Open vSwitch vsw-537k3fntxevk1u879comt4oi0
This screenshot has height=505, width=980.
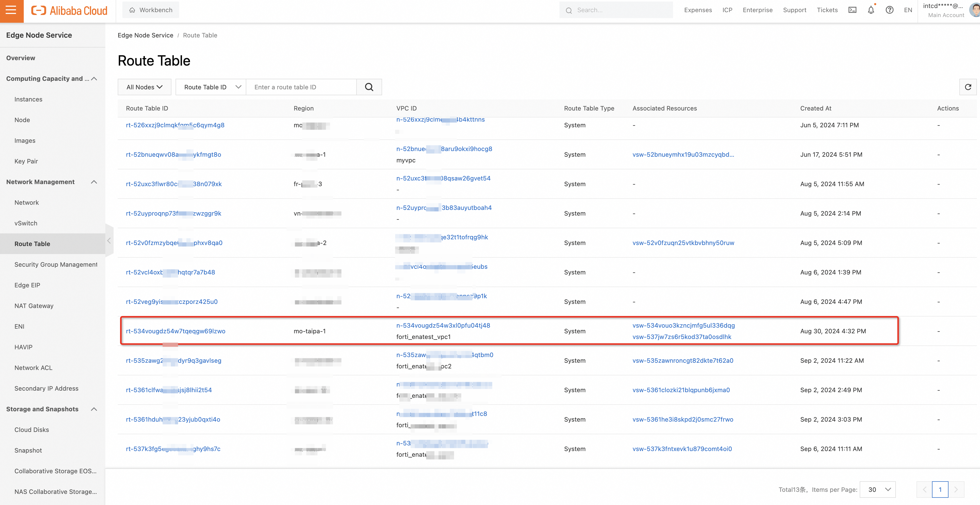(682, 449)
